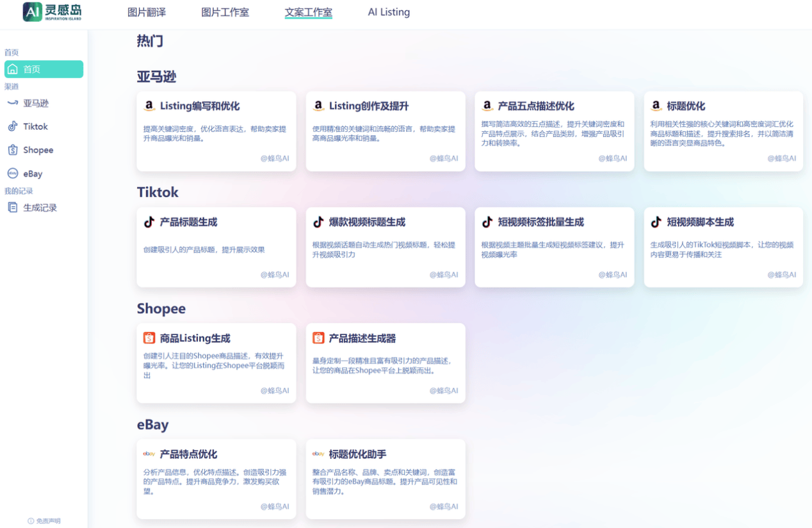Click the Tiktok icon in the sidebar

click(x=12, y=126)
